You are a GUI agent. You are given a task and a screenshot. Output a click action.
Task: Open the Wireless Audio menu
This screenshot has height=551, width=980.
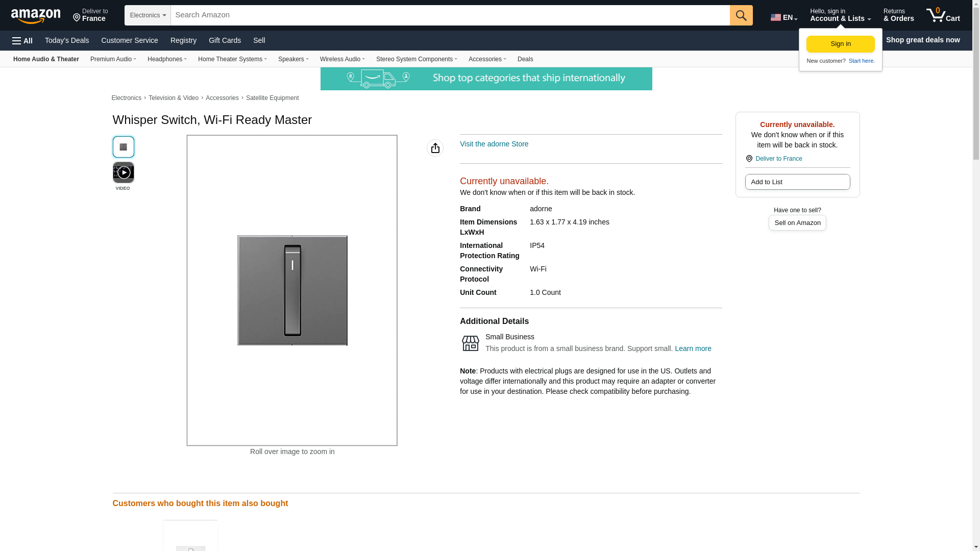(342, 59)
